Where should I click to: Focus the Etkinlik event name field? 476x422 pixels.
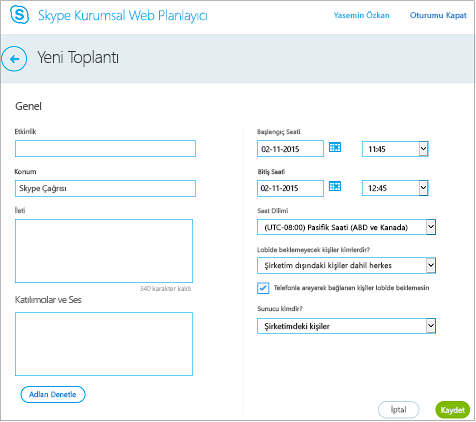105,149
